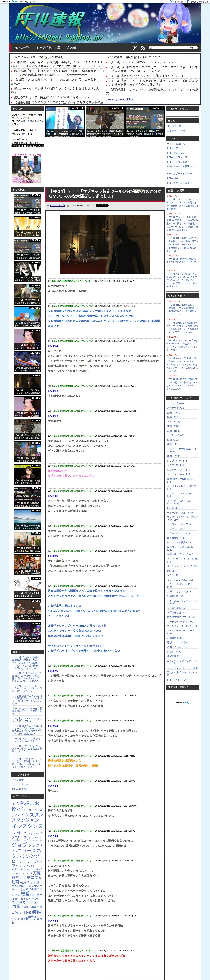Click the 検索 search button
This screenshot has height=980, width=210.
click(191, 48)
